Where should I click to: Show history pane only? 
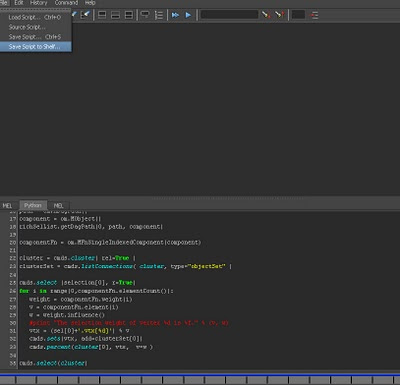point(102,15)
